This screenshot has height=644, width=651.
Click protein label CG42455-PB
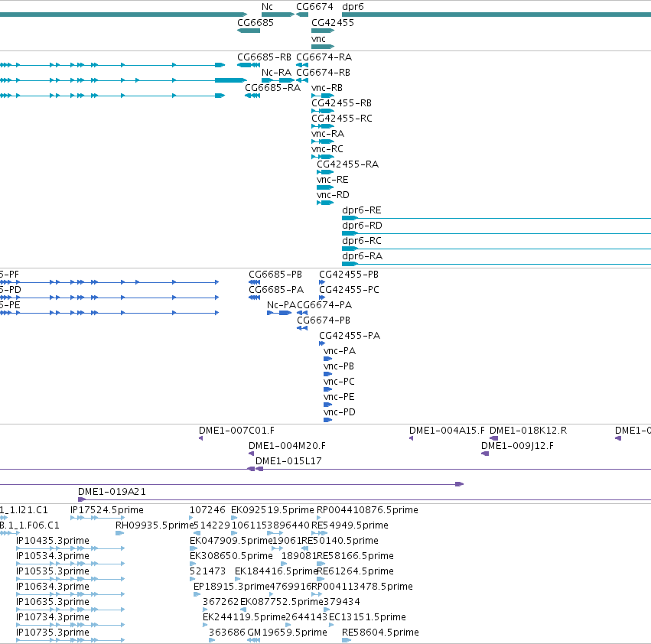pos(349,275)
